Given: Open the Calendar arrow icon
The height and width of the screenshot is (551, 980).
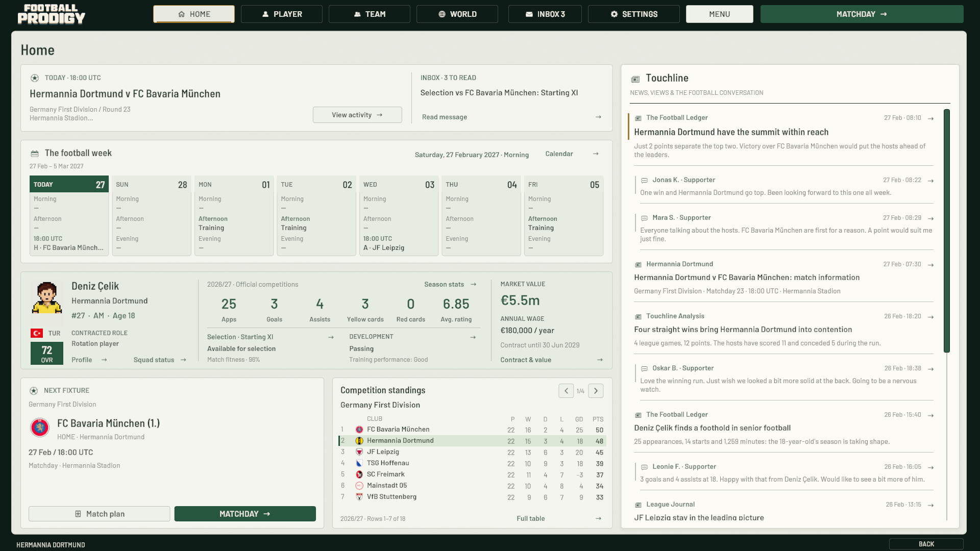Looking at the screenshot, I should (x=596, y=154).
